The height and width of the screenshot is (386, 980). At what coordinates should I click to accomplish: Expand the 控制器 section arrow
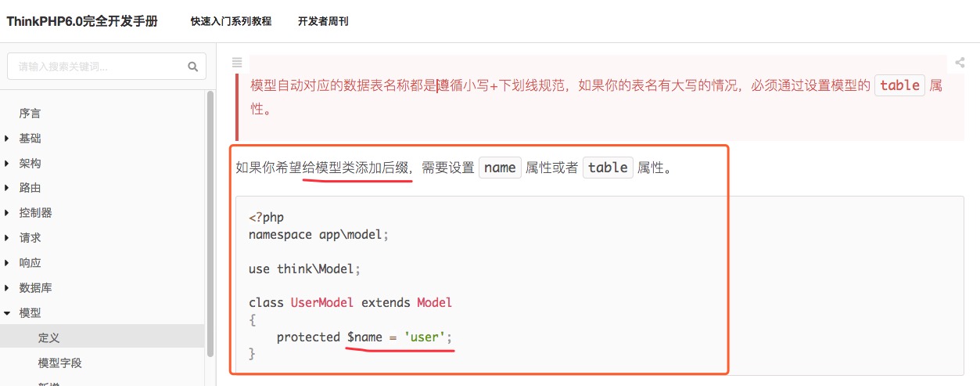(x=7, y=213)
